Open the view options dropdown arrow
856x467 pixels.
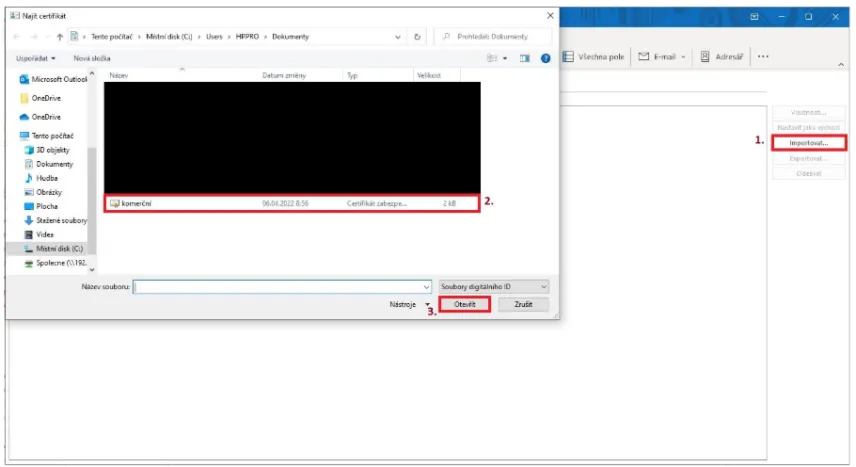504,58
